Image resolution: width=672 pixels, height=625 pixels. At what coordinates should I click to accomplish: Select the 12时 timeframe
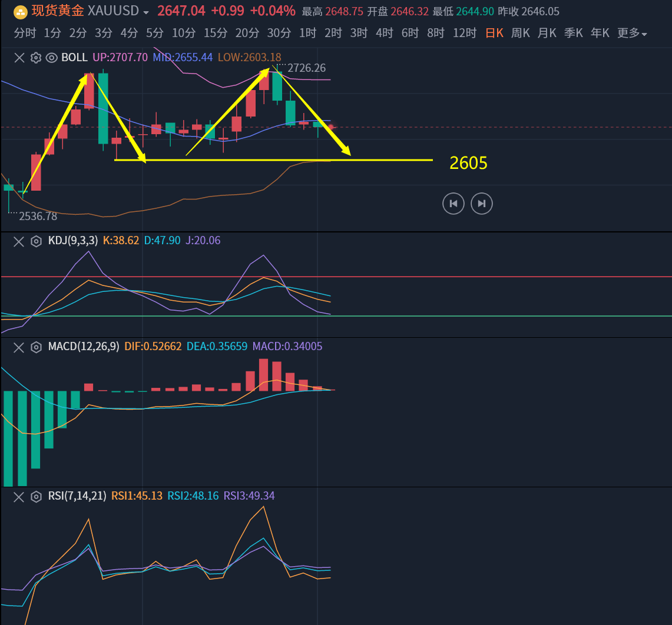pyautogui.click(x=465, y=33)
